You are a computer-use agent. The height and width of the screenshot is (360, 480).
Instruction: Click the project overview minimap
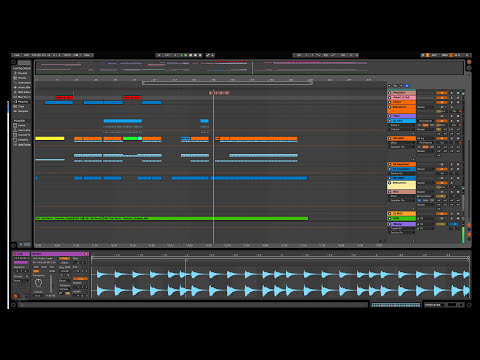(249, 67)
